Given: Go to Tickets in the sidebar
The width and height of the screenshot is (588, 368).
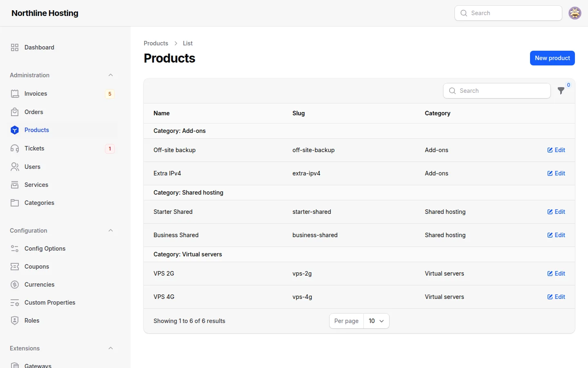Looking at the screenshot, I should (x=62, y=148).
